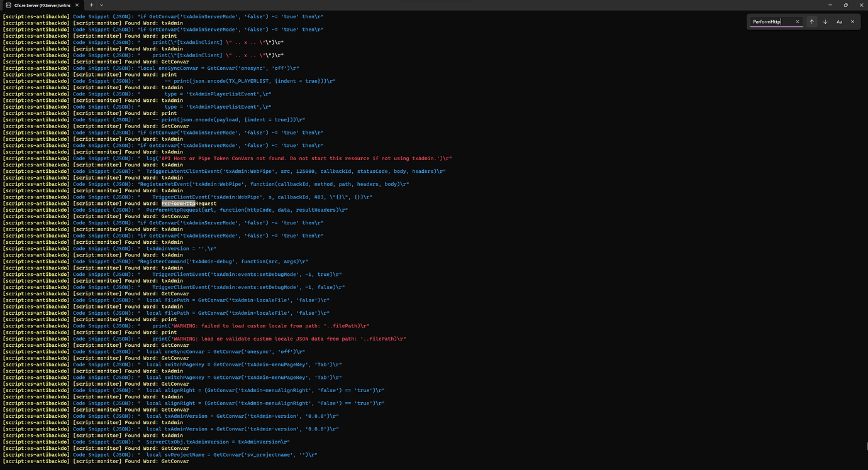Jump to the next search match
Image resolution: width=868 pixels, height=470 pixels.
(x=825, y=21)
